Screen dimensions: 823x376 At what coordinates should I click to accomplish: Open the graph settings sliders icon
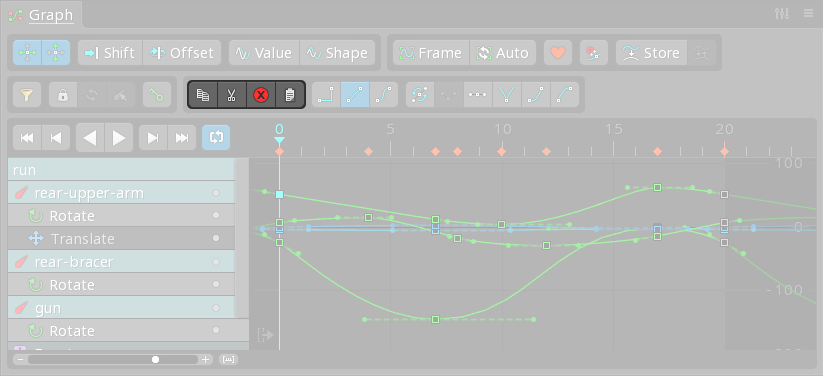pyautogui.click(x=782, y=14)
